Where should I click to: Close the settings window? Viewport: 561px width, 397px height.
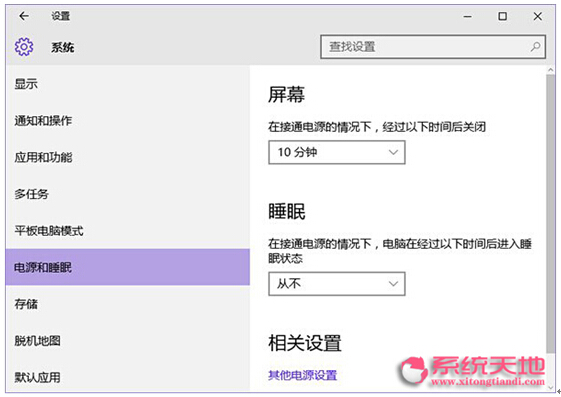pos(538,16)
